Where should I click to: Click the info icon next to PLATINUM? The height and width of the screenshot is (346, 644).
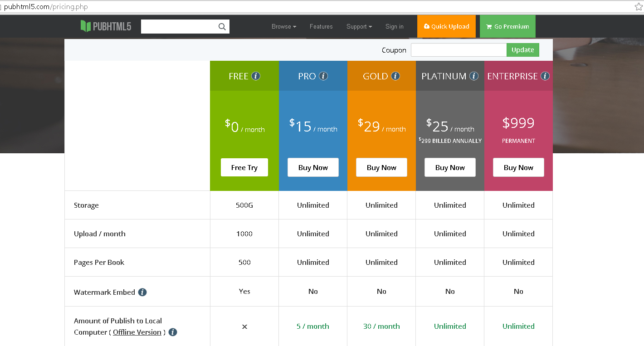[474, 76]
